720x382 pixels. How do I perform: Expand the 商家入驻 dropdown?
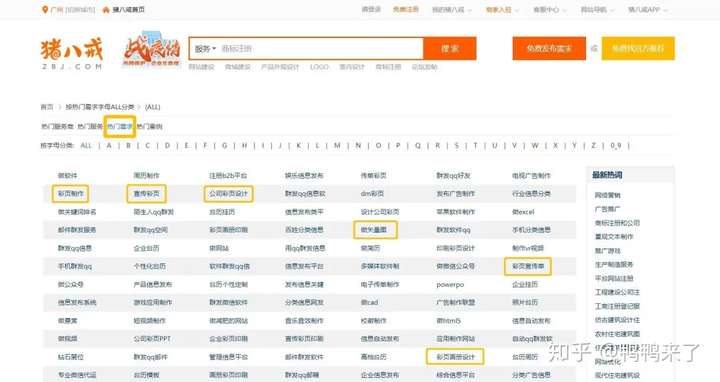point(502,10)
